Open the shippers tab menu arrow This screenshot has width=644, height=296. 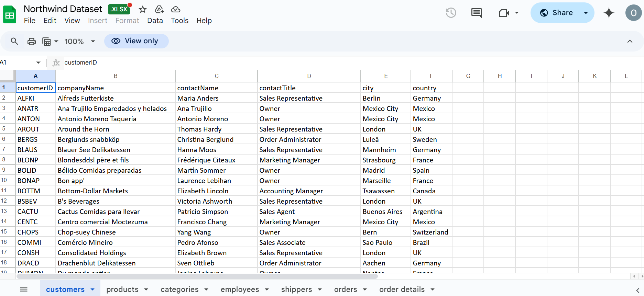tap(320, 289)
